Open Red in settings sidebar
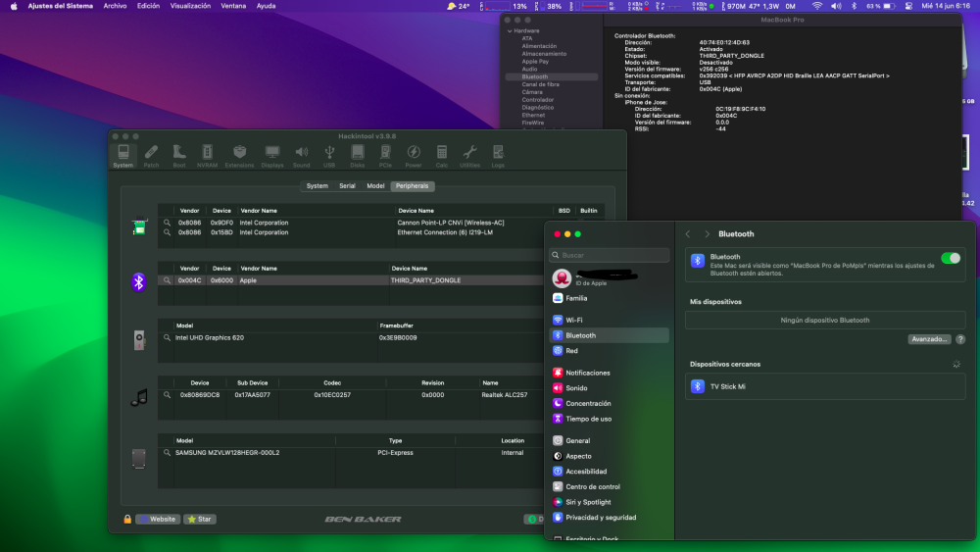 click(610, 351)
